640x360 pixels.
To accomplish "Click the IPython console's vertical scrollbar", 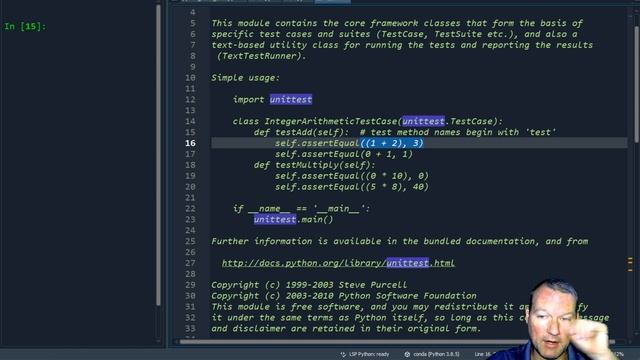I will (x=158, y=155).
